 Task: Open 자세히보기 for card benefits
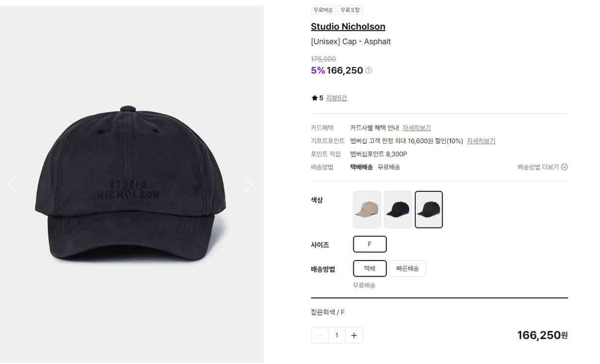[417, 128]
